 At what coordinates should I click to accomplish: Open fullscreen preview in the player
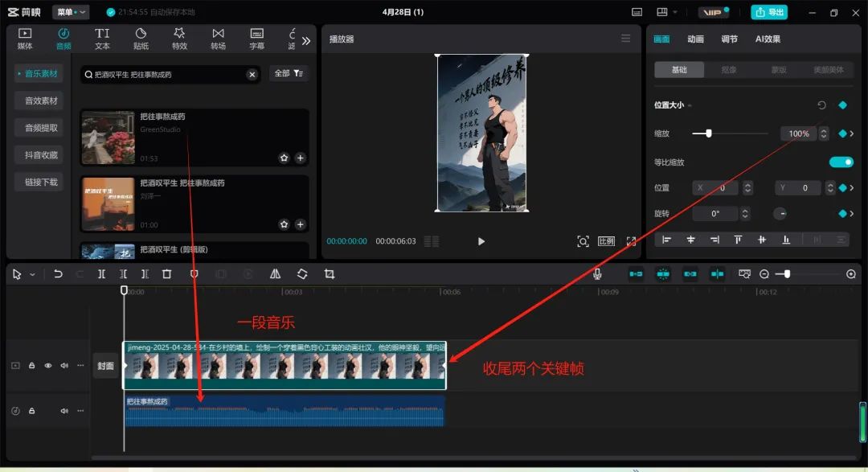[631, 241]
